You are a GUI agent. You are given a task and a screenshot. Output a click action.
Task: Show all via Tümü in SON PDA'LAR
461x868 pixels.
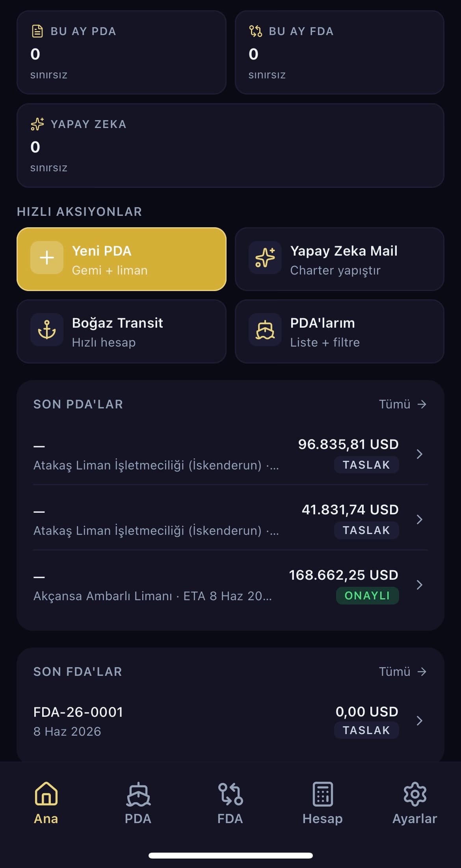coord(403,404)
